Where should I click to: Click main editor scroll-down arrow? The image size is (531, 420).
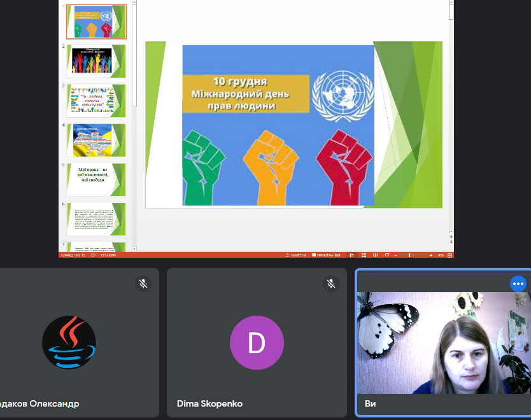point(451,231)
